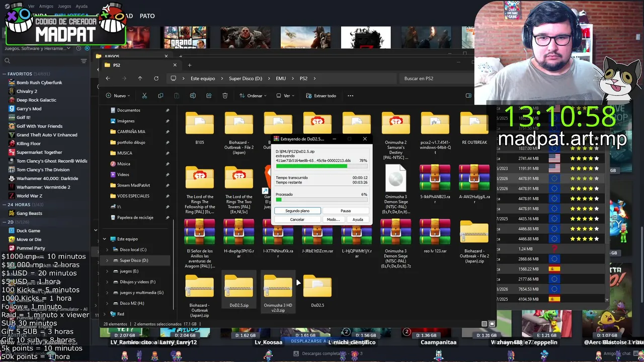Screen dimensions: 644x362
Task: Collapse the FAVORITOS category in Steam
Action: coord(4,74)
